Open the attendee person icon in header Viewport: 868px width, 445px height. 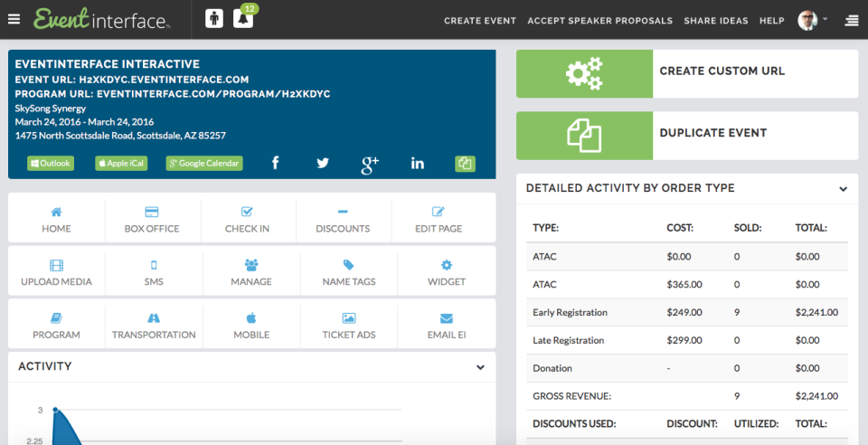(x=214, y=19)
